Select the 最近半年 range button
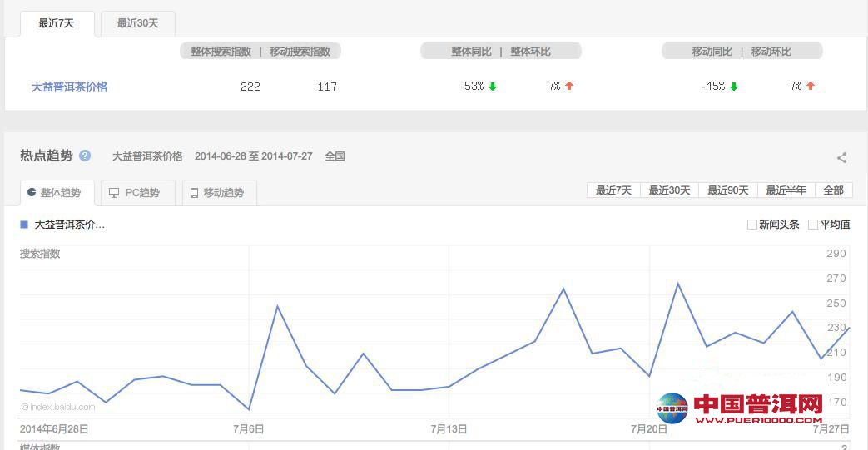 coord(786,190)
